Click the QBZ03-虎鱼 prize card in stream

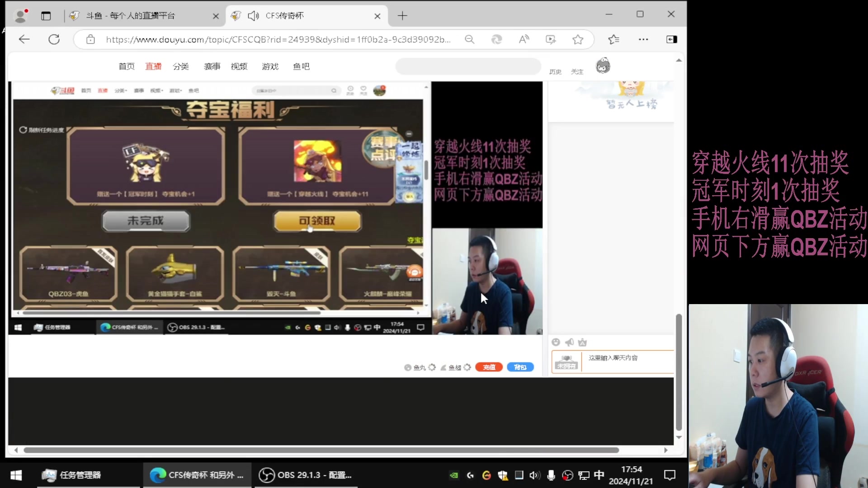click(x=68, y=274)
